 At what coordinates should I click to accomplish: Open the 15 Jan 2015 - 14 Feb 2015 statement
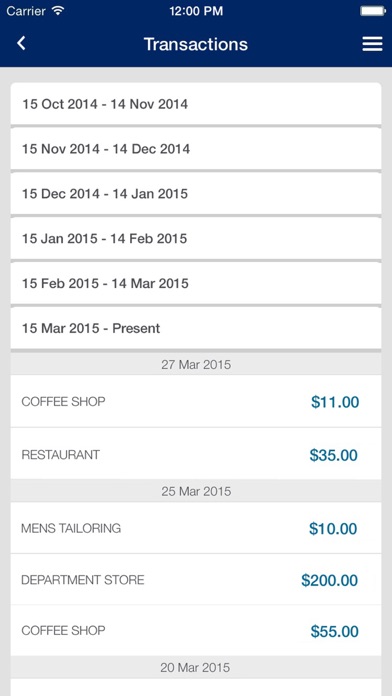(196, 238)
